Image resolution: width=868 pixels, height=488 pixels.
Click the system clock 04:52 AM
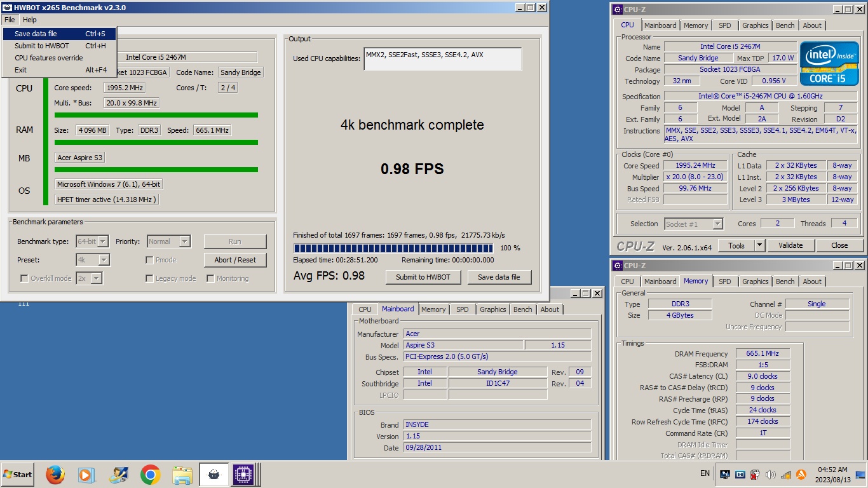point(832,470)
